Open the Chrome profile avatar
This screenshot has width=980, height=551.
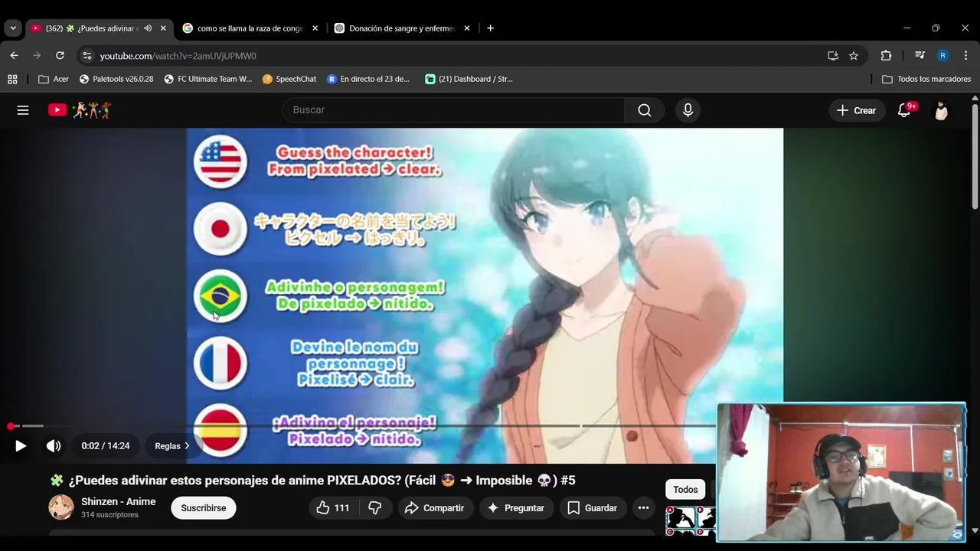[x=942, y=56]
